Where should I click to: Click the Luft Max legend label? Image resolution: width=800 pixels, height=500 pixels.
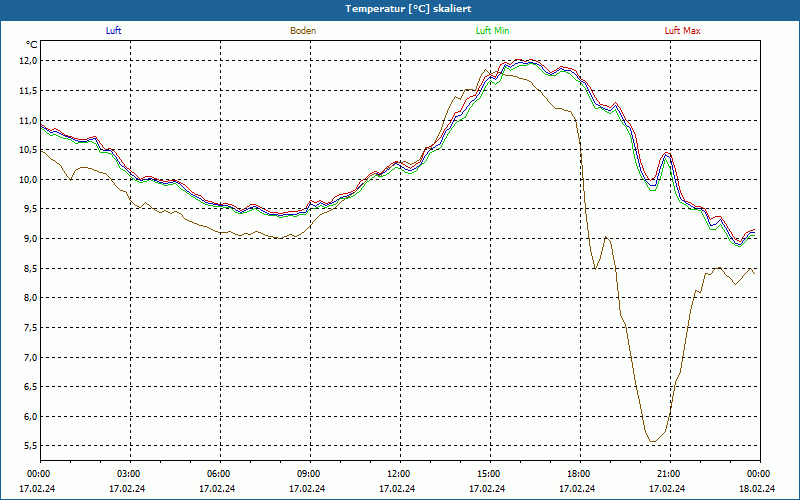682,31
